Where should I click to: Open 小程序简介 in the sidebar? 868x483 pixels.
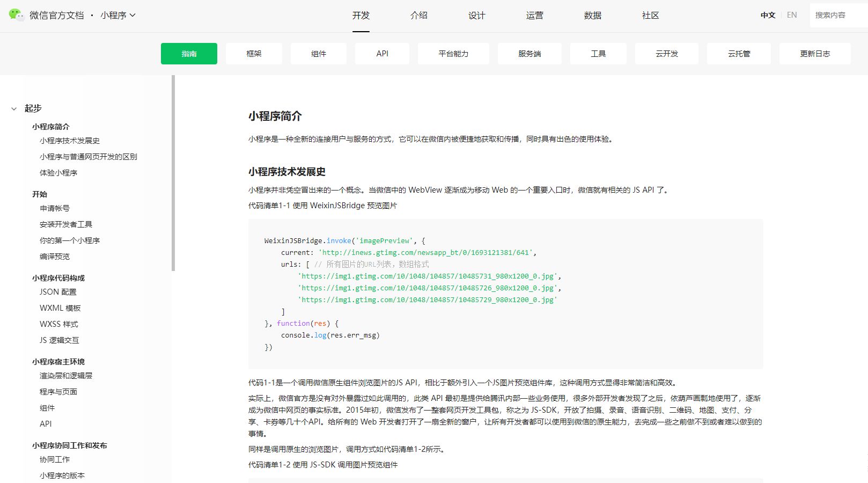click(51, 127)
